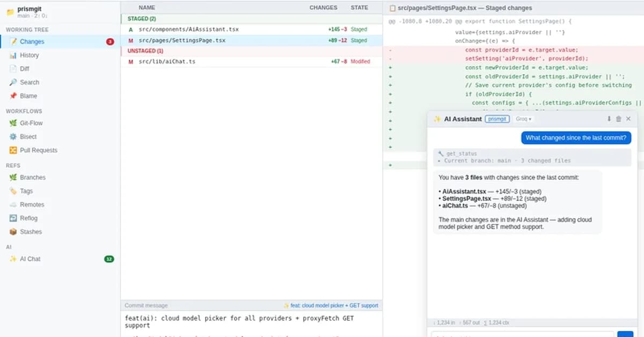Viewport: 644px width, 337px height.
Task: Click into the commit message text area
Action: pos(251,324)
